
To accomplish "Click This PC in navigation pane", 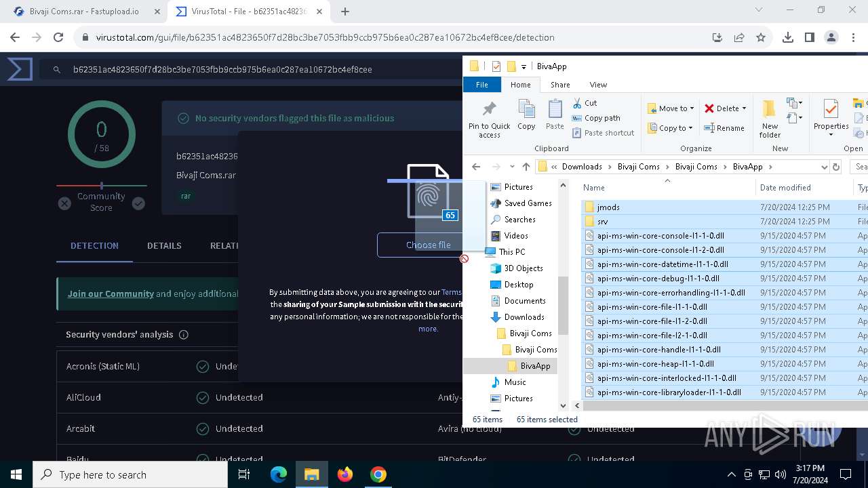I will [511, 251].
